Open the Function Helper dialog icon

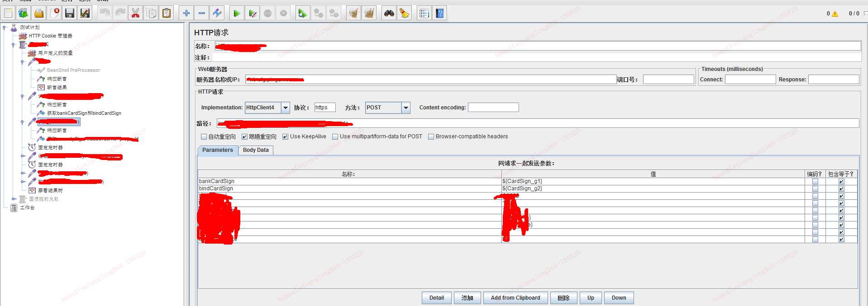(x=424, y=14)
